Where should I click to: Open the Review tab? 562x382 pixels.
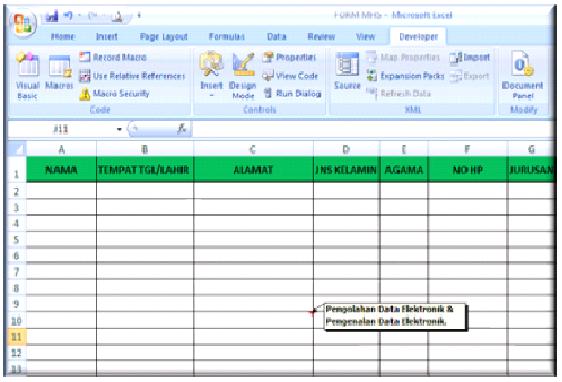pos(321,37)
